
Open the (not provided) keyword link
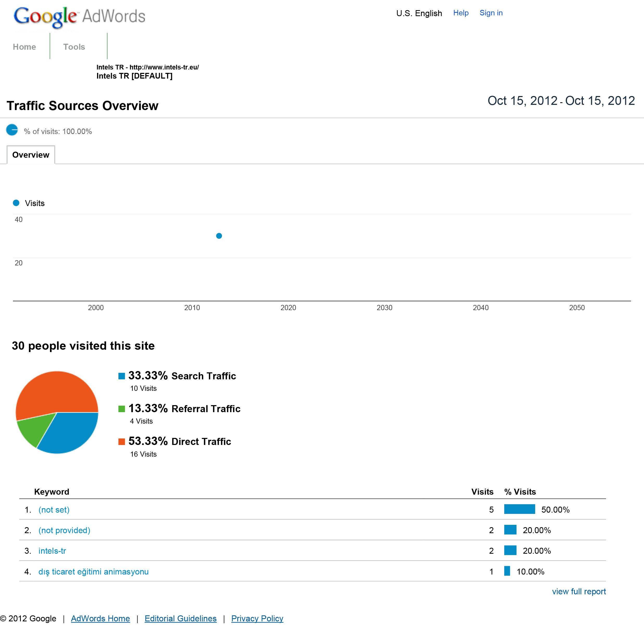click(x=64, y=530)
